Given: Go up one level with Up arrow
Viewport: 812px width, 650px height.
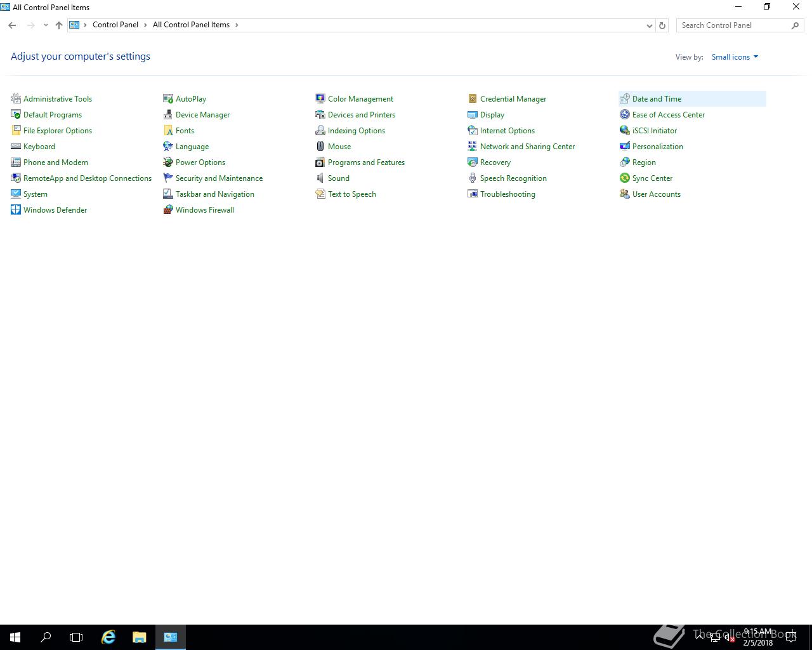Looking at the screenshot, I should coord(59,25).
